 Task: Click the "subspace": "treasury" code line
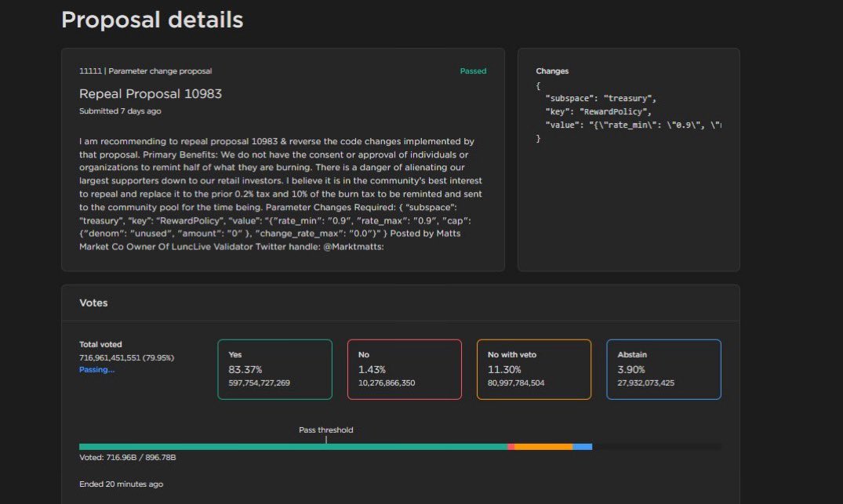tap(601, 98)
